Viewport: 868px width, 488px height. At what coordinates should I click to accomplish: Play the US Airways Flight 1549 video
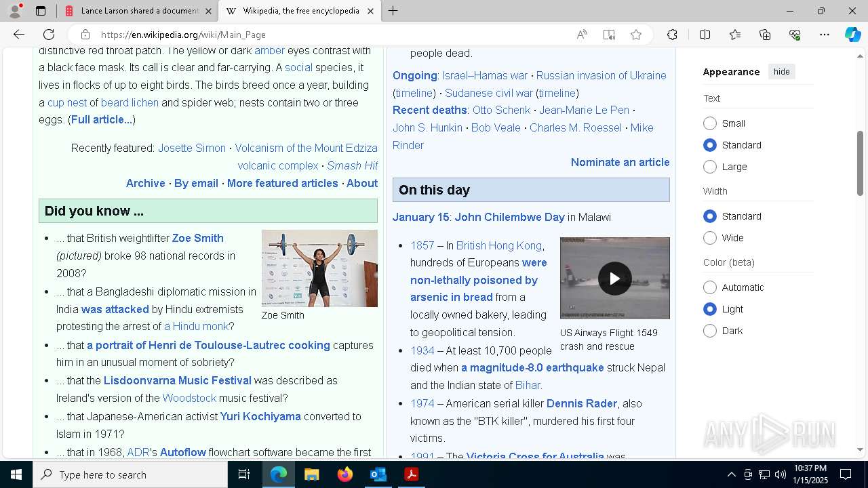[x=615, y=279]
